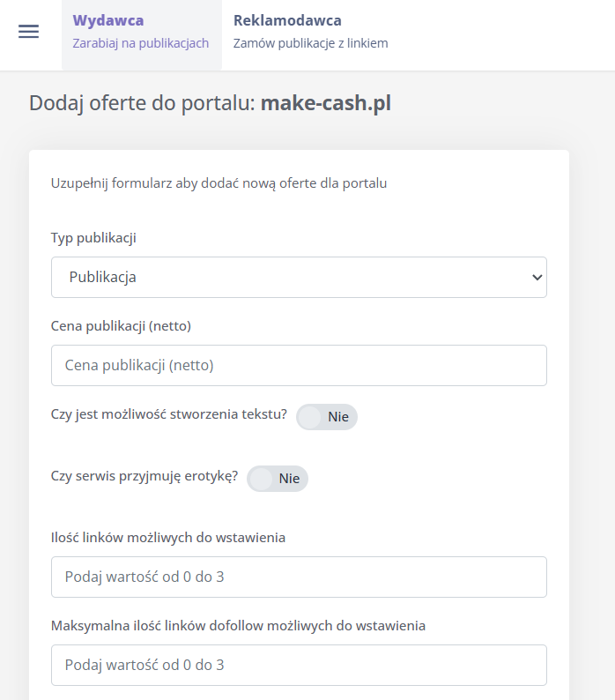Open the Typ publikacji dropdown
The width and height of the screenshot is (615, 700).
(x=298, y=277)
